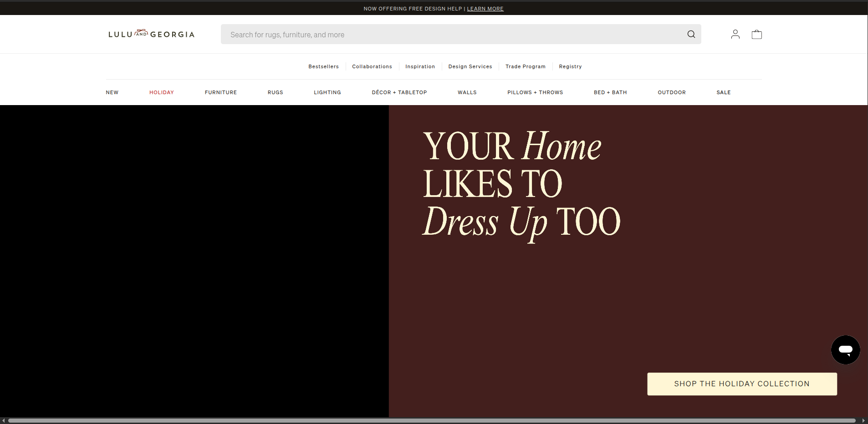Image resolution: width=868 pixels, height=424 pixels.
Task: Open Décor + Tabletop category
Action: coord(399,92)
